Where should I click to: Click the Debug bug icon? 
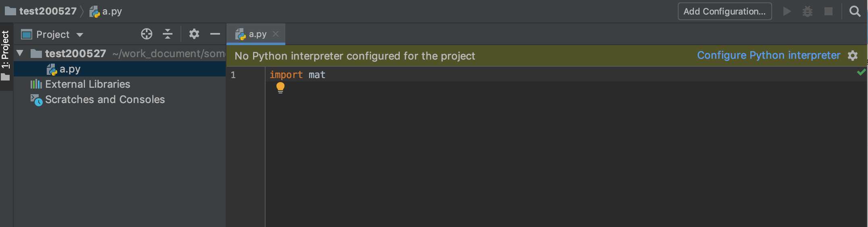click(x=808, y=11)
